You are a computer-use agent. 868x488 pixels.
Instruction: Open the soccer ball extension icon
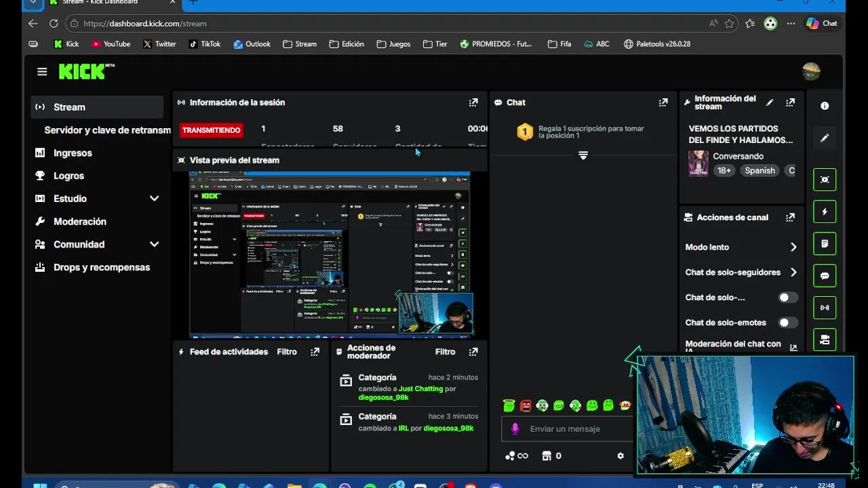(770, 24)
